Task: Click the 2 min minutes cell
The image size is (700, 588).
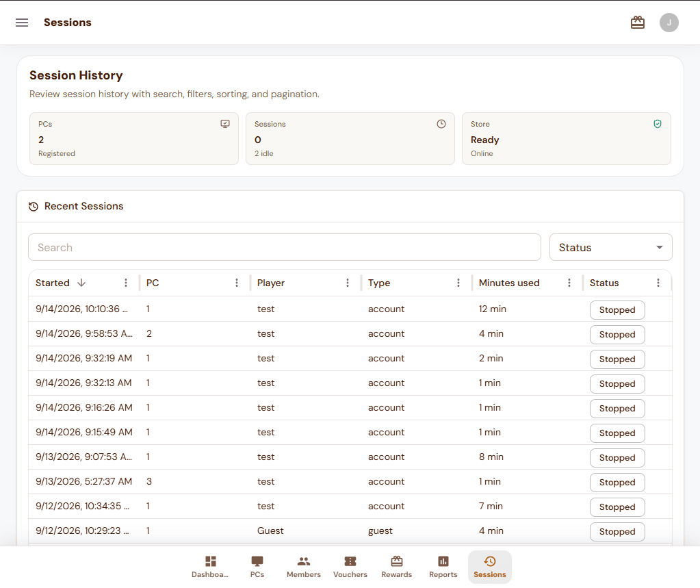Action: [527, 358]
